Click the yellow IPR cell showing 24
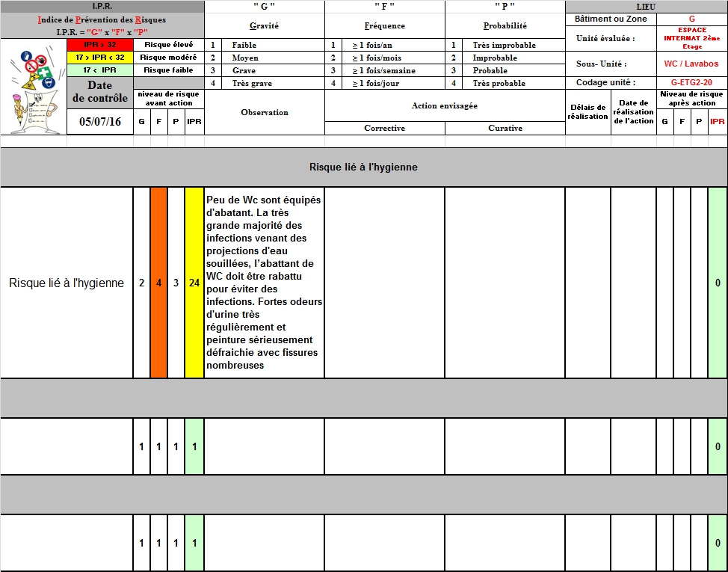 click(x=194, y=283)
